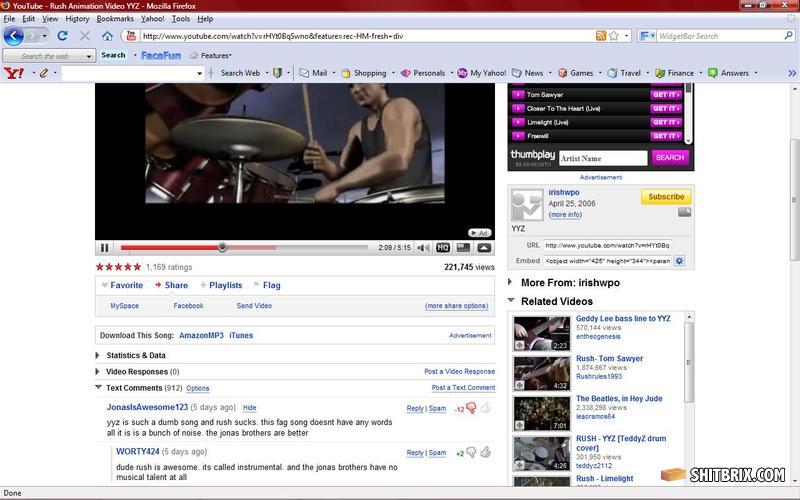Open the History menu
The height and width of the screenshot is (500, 800).
tap(77, 19)
